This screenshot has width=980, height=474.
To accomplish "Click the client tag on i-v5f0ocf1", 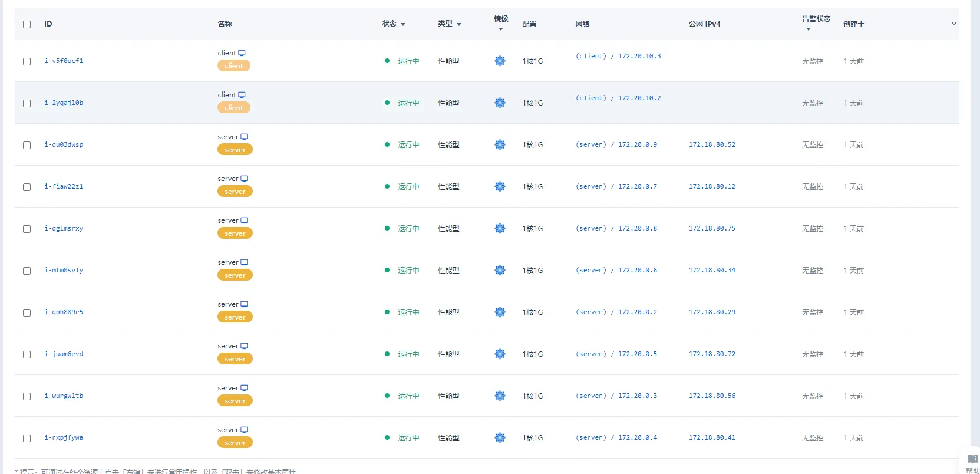I will coord(233,66).
